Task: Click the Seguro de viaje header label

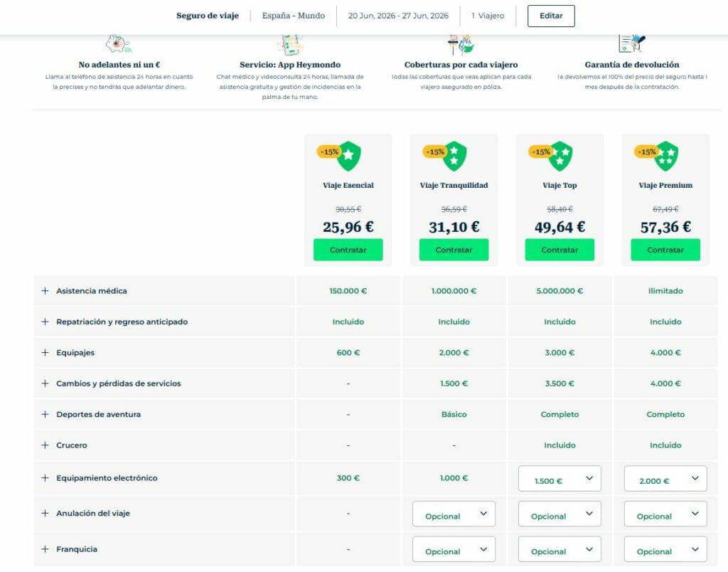Action: pos(208,16)
